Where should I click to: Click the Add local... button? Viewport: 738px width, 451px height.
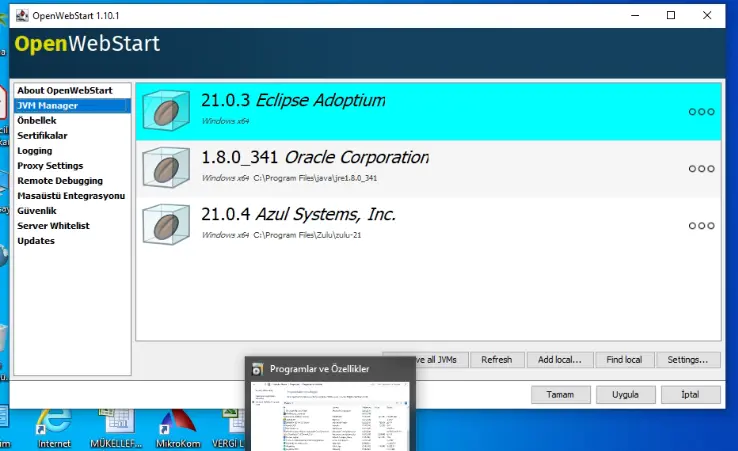tap(560, 360)
